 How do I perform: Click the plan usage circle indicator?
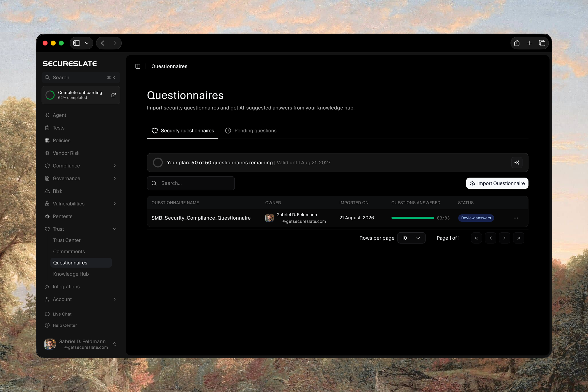[158, 162]
